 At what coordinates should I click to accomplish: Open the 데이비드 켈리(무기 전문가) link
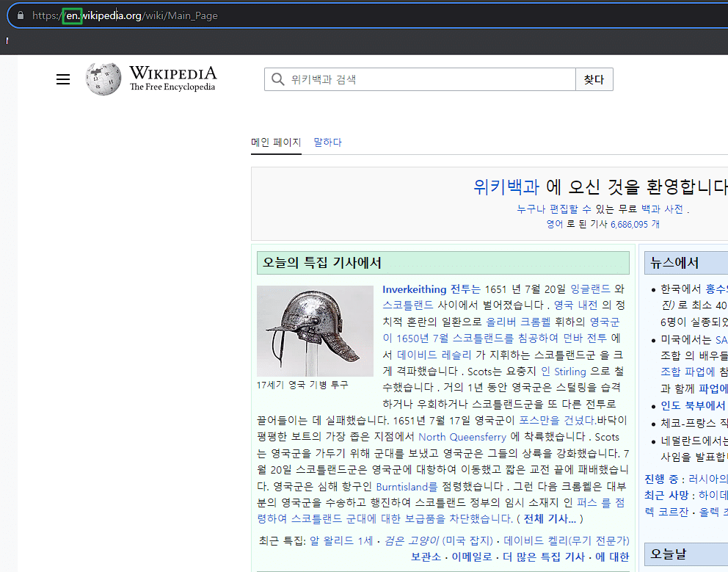[567, 541]
